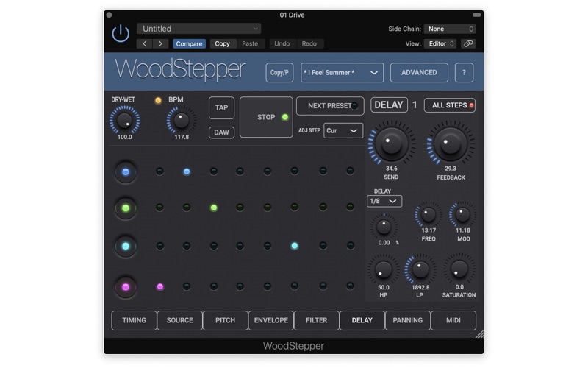The image size is (588, 368).
Task: Toggle the lit magenta step in row four
Action: 160,287
